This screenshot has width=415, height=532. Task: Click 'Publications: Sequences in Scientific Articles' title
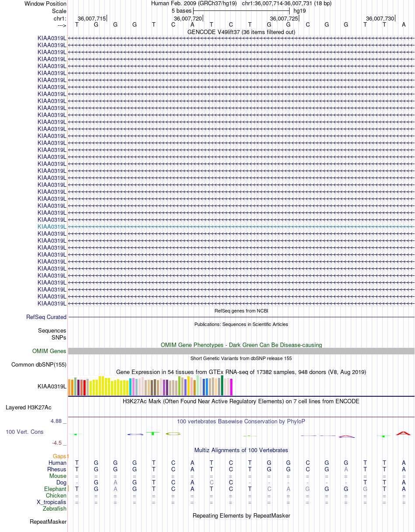pyautogui.click(x=241, y=324)
